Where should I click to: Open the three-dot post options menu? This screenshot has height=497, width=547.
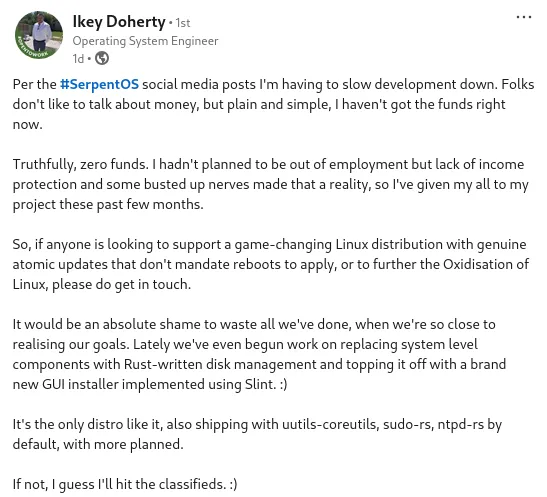524,17
